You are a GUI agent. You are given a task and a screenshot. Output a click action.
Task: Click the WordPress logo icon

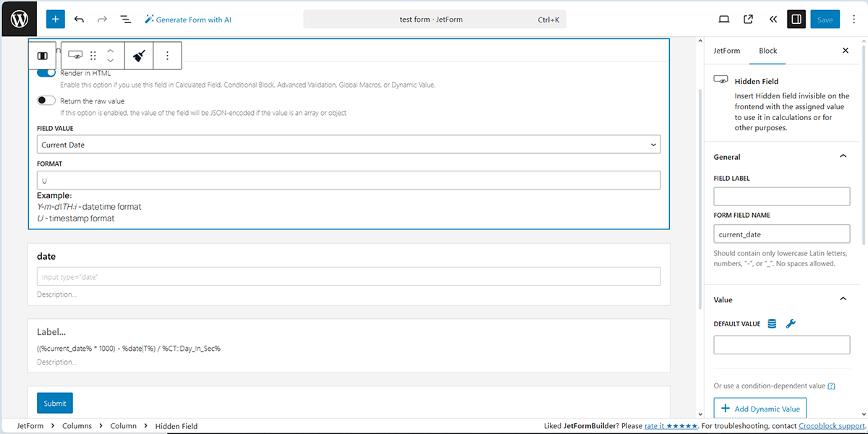[x=20, y=20]
